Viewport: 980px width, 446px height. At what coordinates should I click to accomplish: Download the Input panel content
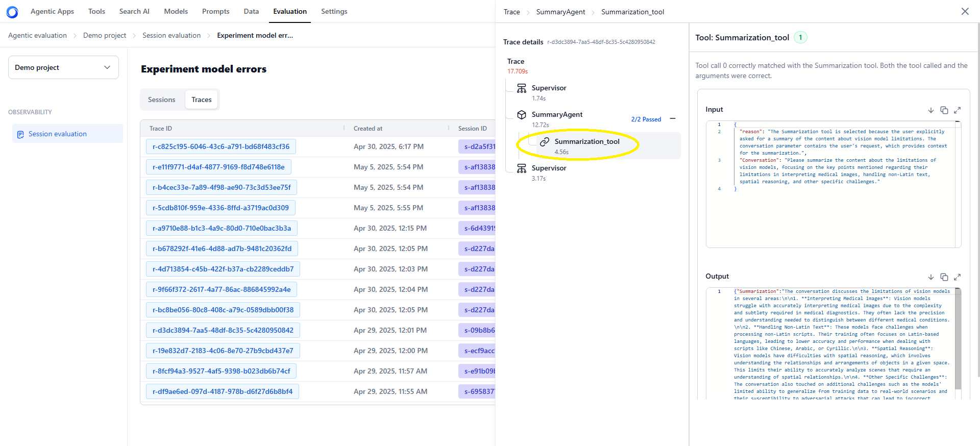[x=930, y=110]
